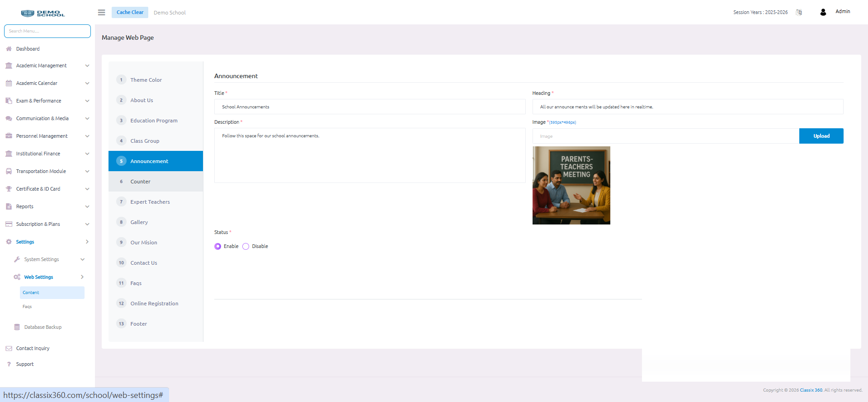Click the Settings gear icon
868x402 pixels.
coord(9,242)
